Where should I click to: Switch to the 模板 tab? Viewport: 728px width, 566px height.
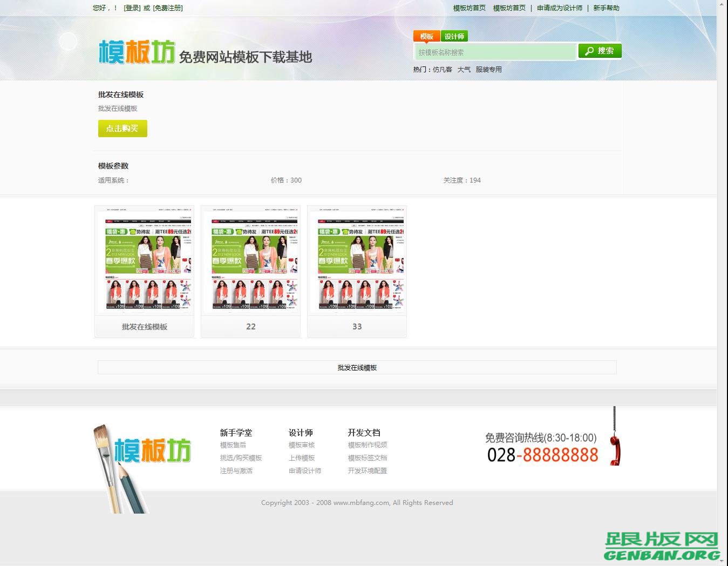[x=426, y=36]
